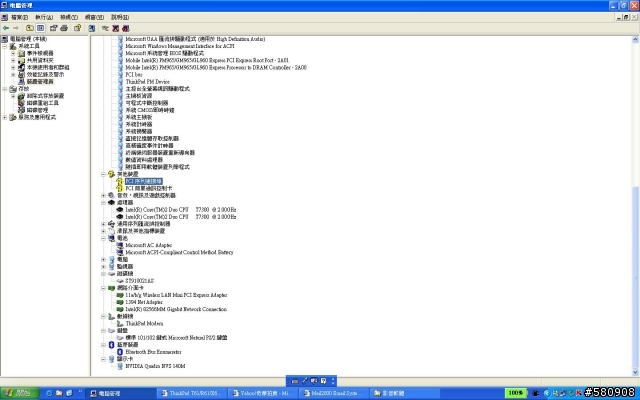The height and width of the screenshot is (400, 640).
Task: Click the folder quick launch icon in taskbar
Action: pos(59,393)
